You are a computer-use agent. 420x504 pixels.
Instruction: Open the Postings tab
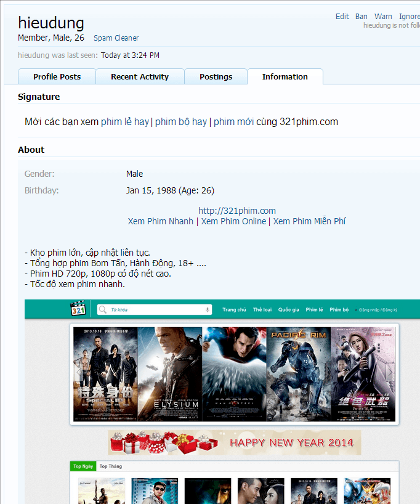click(216, 76)
